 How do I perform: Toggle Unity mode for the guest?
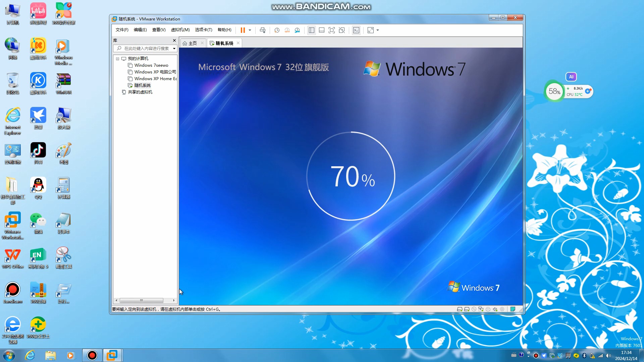(x=342, y=30)
